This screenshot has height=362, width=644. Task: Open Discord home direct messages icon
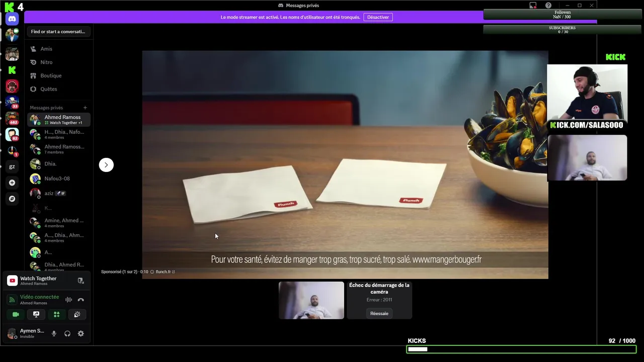coord(12,19)
